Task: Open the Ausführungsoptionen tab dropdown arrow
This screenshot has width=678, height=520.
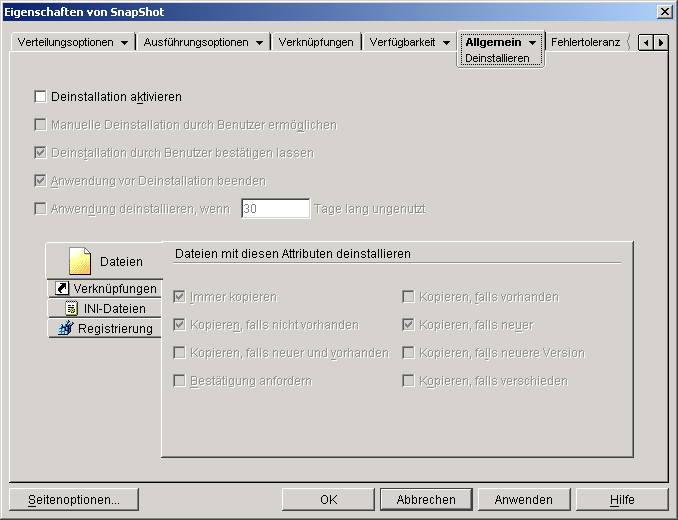Action: (259, 43)
